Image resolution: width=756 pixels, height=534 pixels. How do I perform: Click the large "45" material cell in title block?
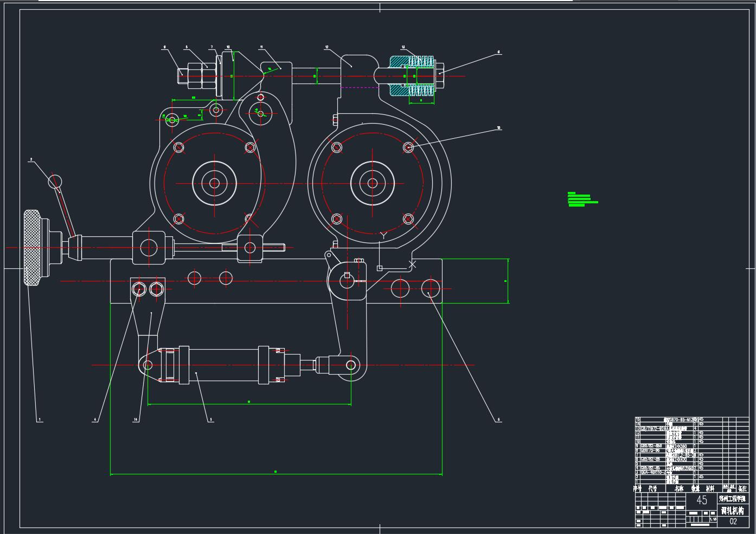(x=702, y=500)
